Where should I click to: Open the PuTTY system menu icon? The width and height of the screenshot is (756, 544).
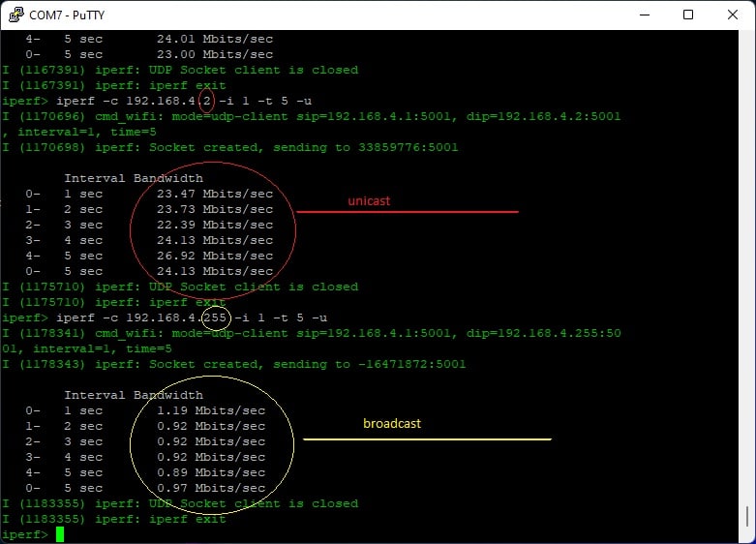[15, 15]
